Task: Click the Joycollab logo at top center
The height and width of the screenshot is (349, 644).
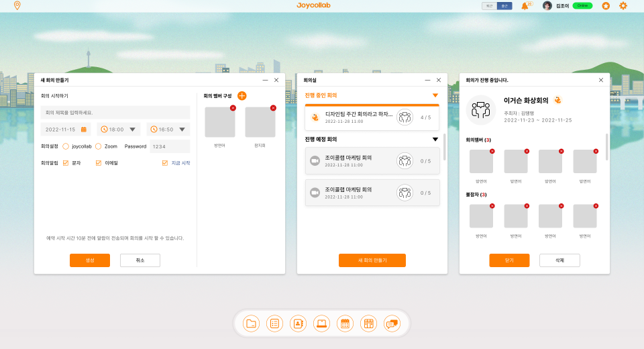Action: tap(313, 5)
